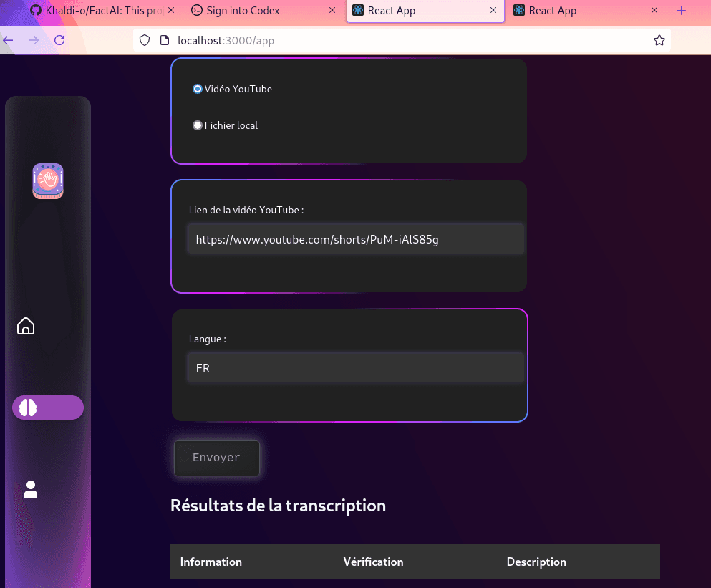Go back using browser back arrow
711x588 pixels.
(x=9, y=40)
